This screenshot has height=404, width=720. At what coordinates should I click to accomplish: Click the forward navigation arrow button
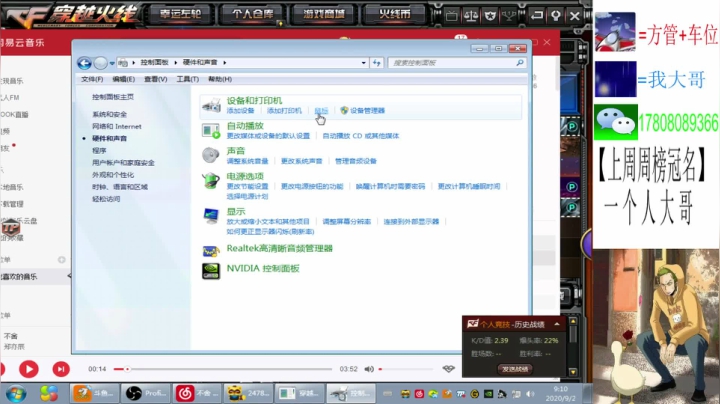[101, 63]
